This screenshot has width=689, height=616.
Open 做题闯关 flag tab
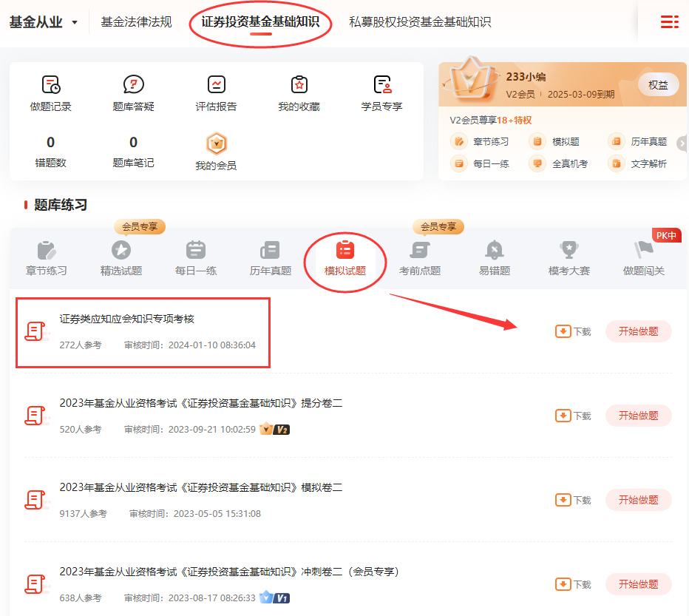click(644, 259)
